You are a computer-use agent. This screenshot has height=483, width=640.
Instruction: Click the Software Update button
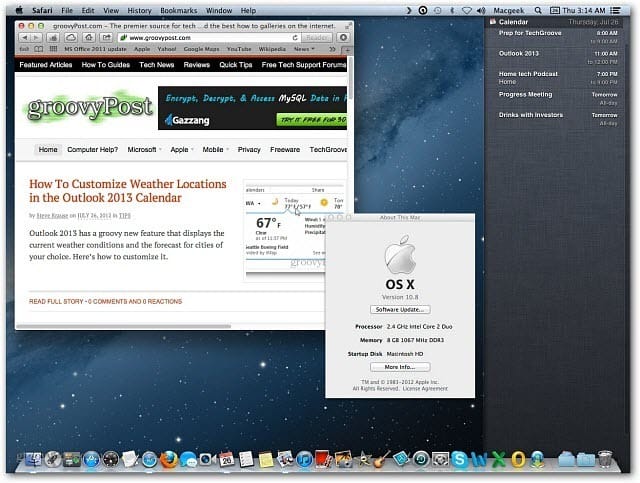(x=400, y=309)
